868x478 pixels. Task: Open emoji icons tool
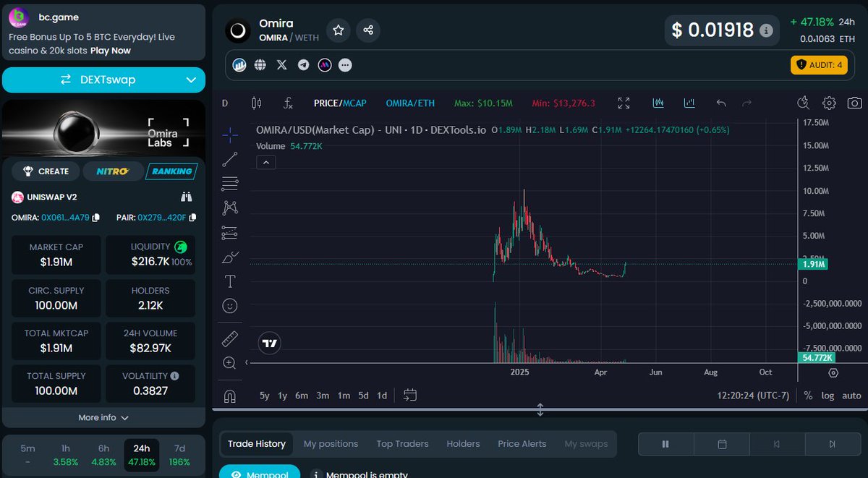point(230,306)
